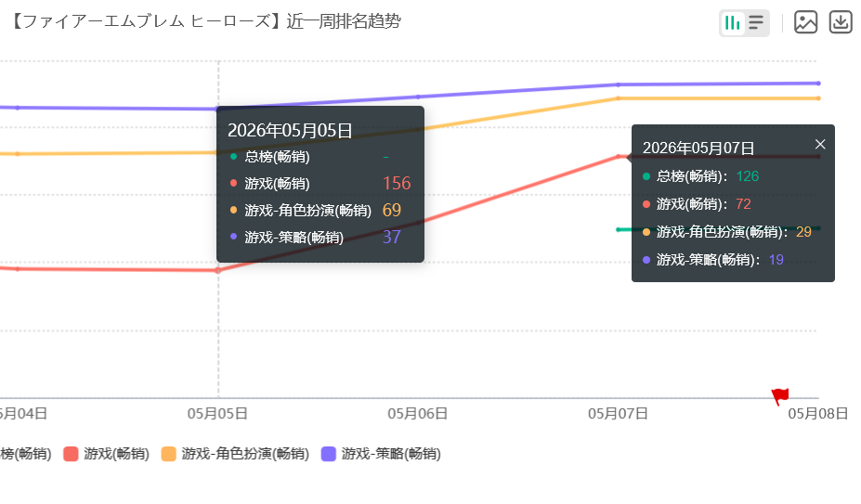
Task: Select the 05月05日 axis label
Action: coord(217,414)
